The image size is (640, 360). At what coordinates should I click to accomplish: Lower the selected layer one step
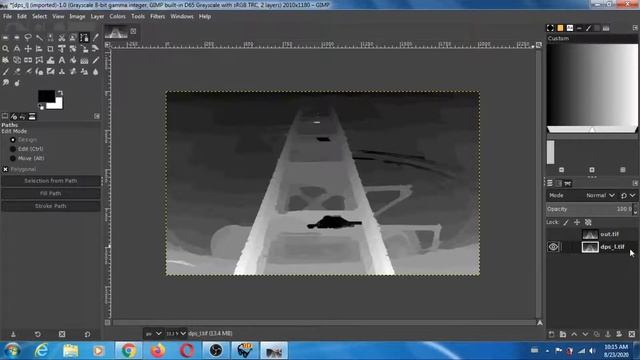point(585,334)
